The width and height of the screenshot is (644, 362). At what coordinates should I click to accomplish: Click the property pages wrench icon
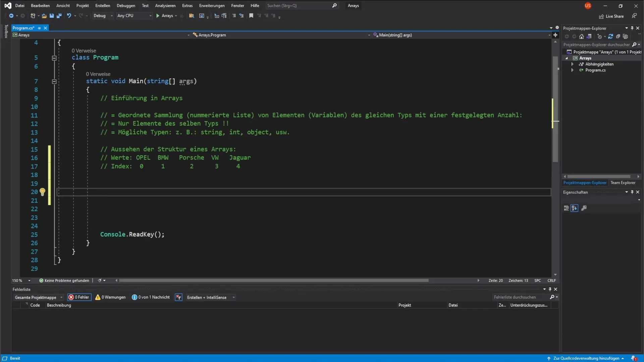pos(584,208)
